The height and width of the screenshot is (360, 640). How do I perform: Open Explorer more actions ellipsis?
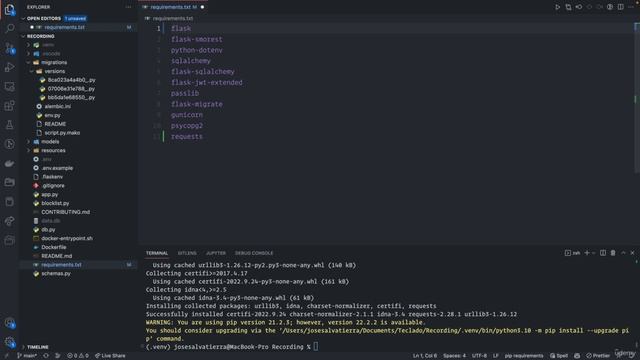coord(129,7)
